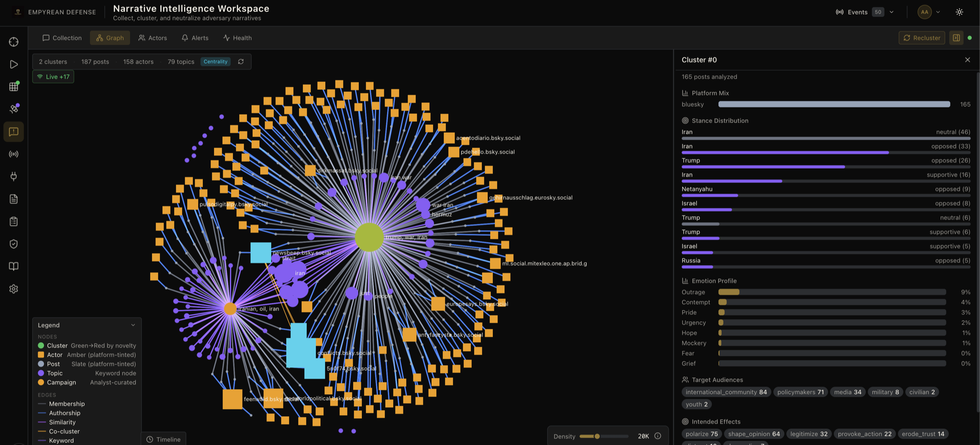Toggle the Live +17 indicator
Image resolution: width=980 pixels, height=445 pixels.
pos(53,77)
